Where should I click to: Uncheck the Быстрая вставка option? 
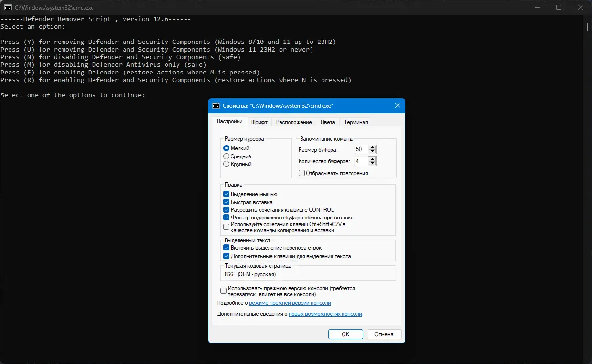tap(226, 202)
